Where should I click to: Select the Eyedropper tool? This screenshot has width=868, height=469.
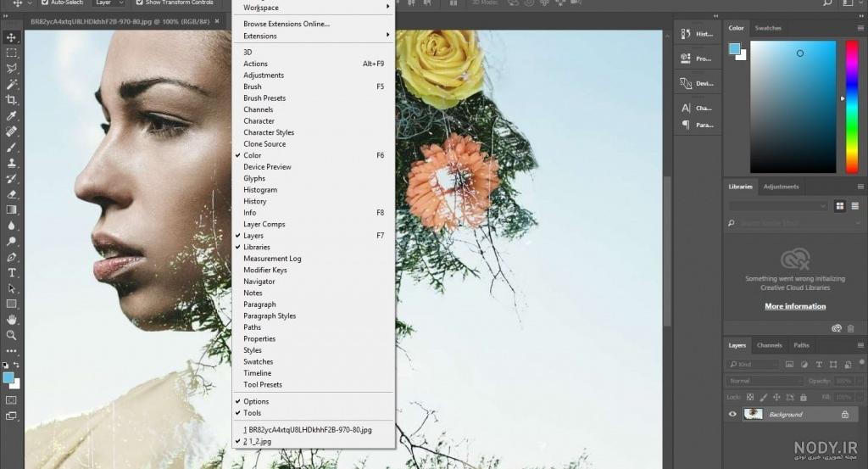11,115
